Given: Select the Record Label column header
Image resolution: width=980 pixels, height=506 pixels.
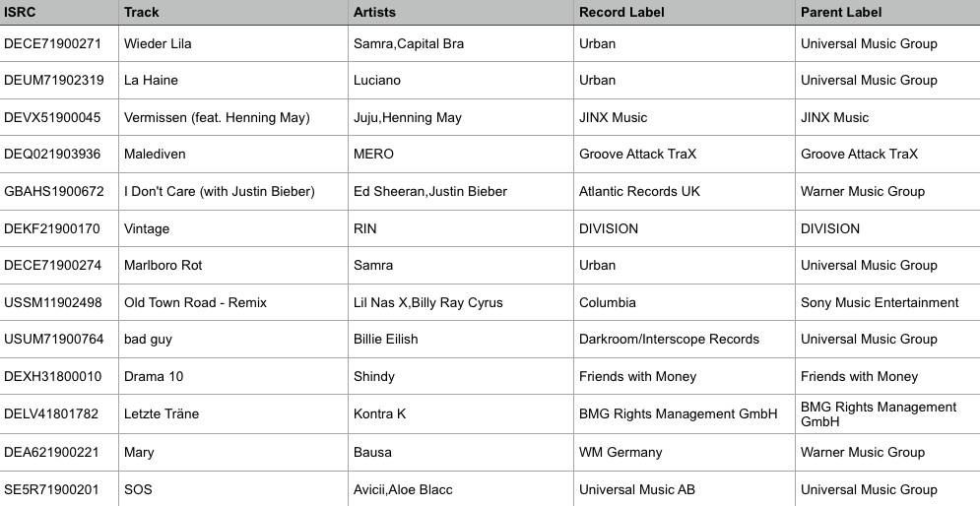Looking at the screenshot, I should [621, 13].
